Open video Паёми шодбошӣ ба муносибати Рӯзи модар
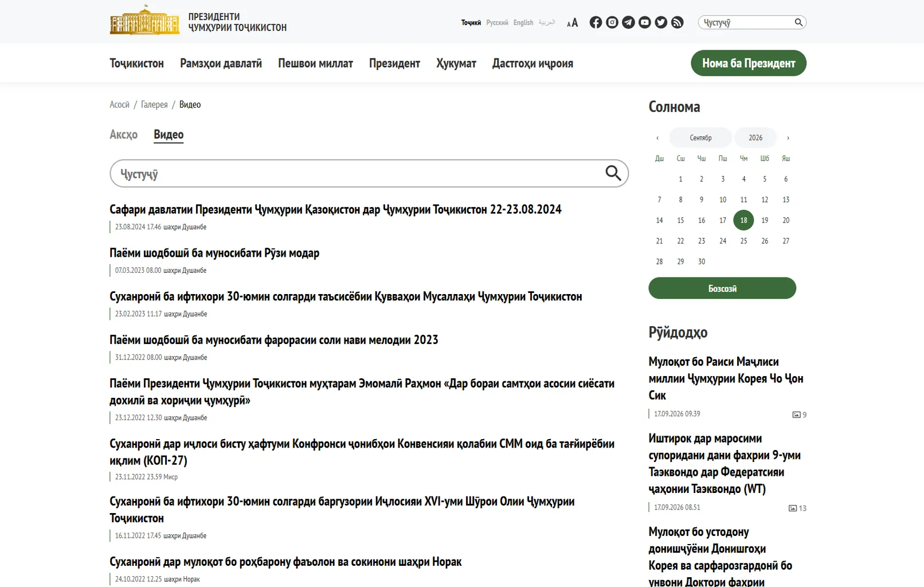This screenshot has height=587, width=924. point(214,253)
